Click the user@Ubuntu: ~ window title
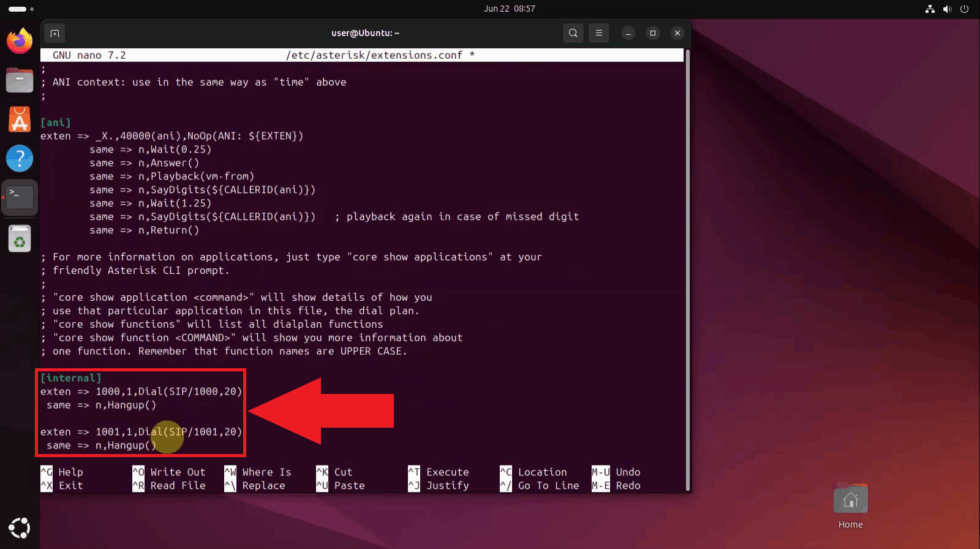 click(366, 33)
